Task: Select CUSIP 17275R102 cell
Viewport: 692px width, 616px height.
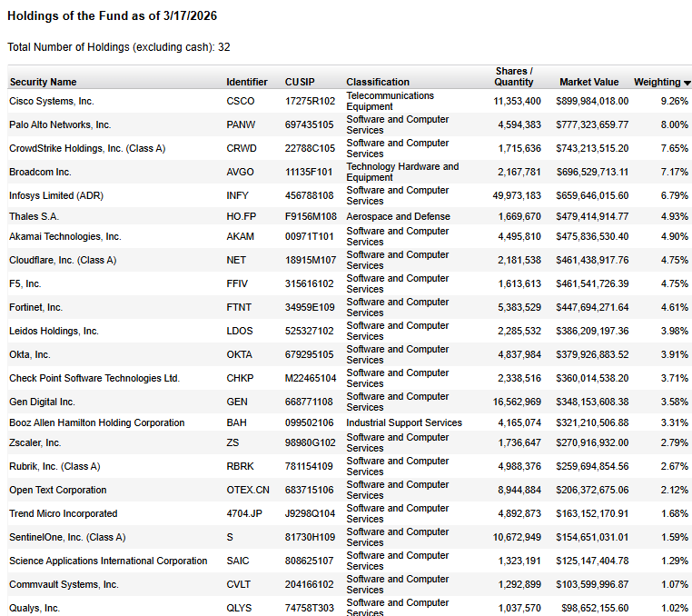Action: (x=310, y=101)
